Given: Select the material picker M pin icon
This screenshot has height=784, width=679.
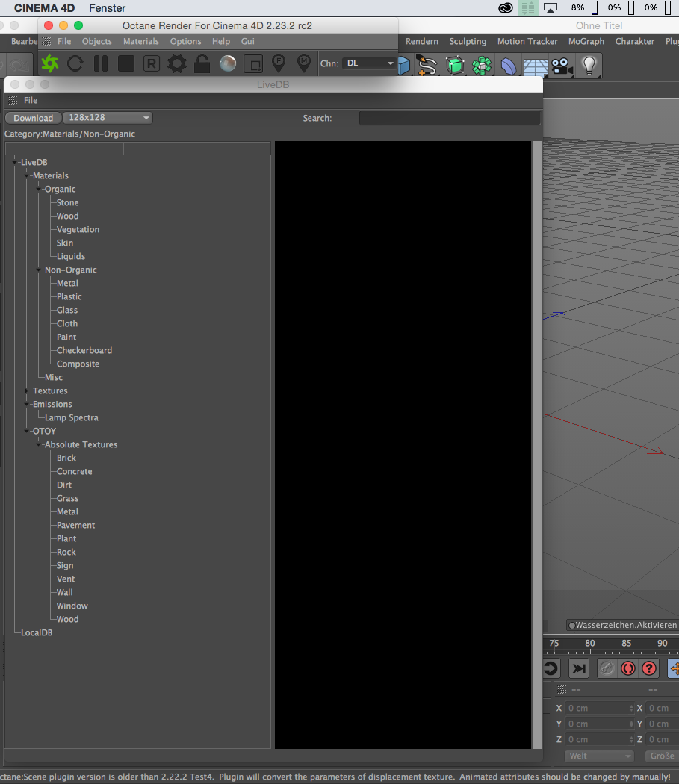Looking at the screenshot, I should coord(304,63).
